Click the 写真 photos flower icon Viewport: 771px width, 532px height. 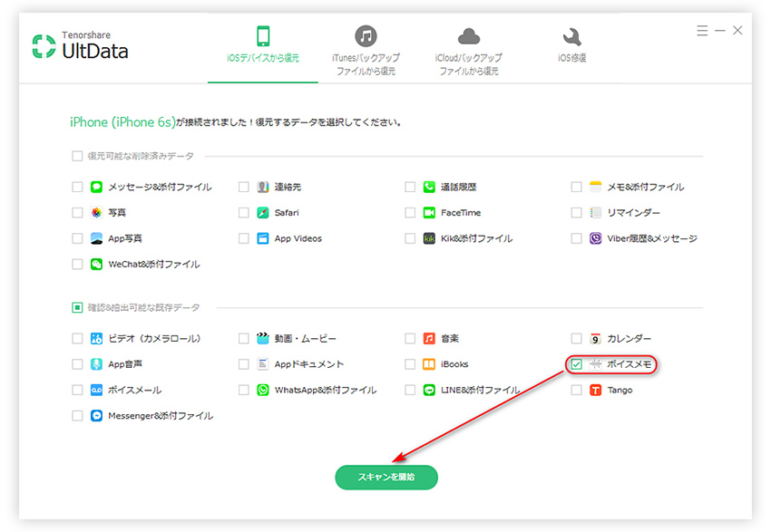coord(96,213)
